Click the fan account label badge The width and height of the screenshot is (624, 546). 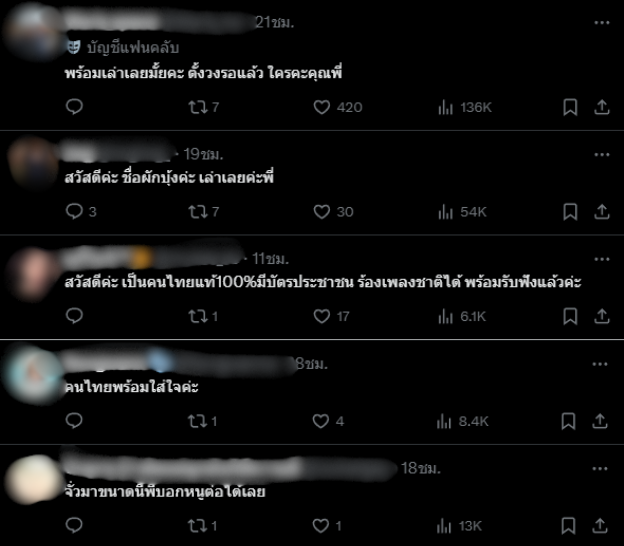(123, 48)
